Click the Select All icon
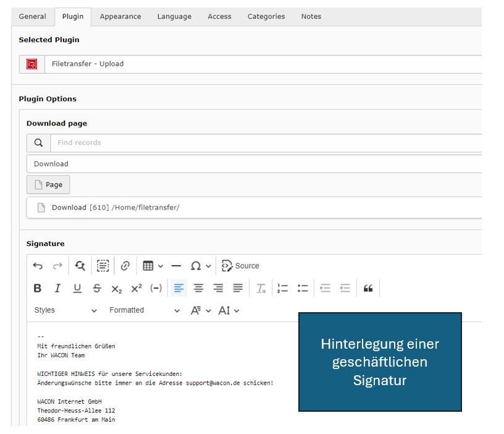Screen dimensions: 504x434 pyautogui.click(x=103, y=266)
